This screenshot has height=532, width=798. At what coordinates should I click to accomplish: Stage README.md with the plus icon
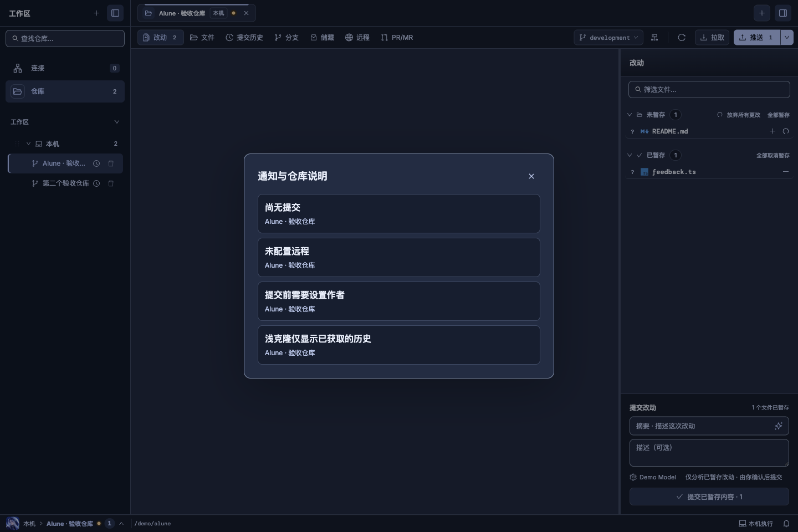tap(773, 131)
